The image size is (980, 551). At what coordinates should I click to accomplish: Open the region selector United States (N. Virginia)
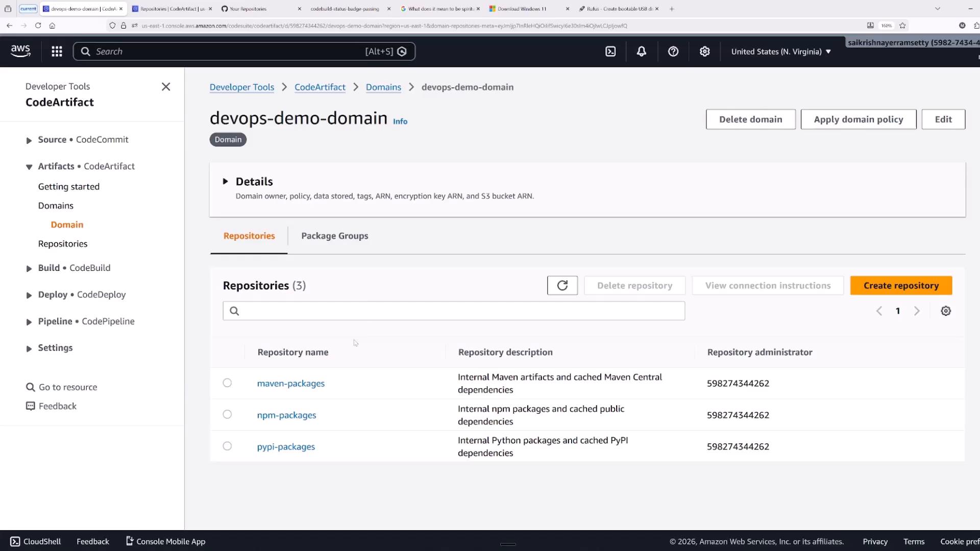781,52
